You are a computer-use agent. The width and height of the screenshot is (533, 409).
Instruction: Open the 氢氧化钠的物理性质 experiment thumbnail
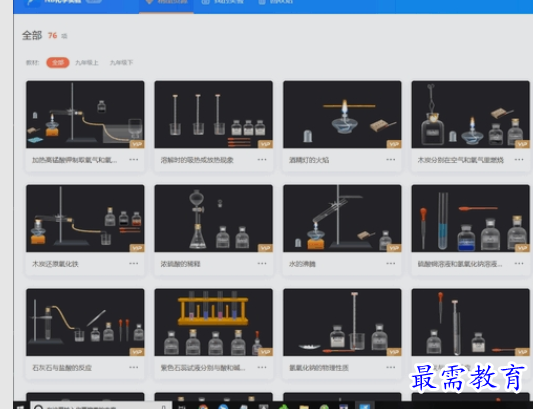point(342,322)
